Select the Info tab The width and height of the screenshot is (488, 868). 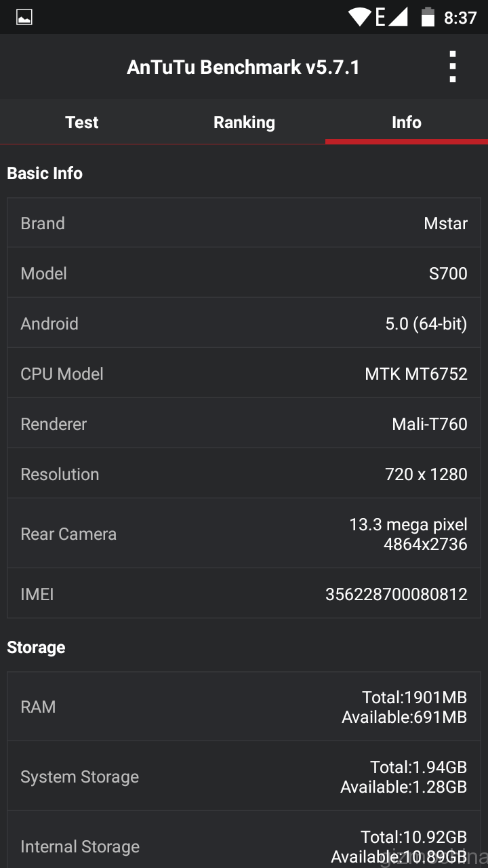[x=407, y=122]
